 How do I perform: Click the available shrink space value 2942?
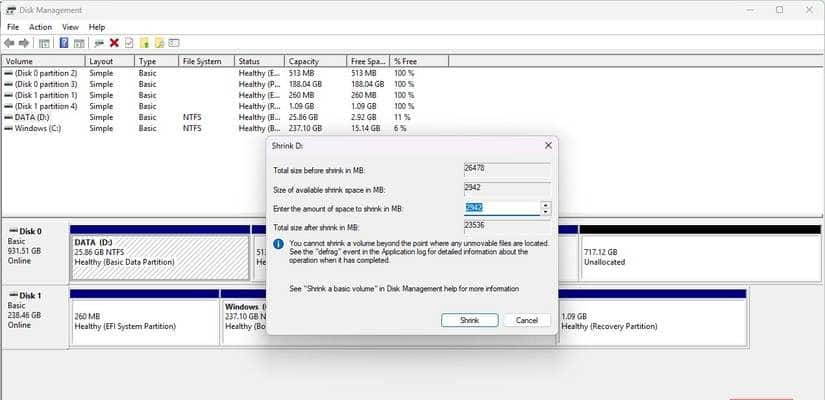click(507, 188)
